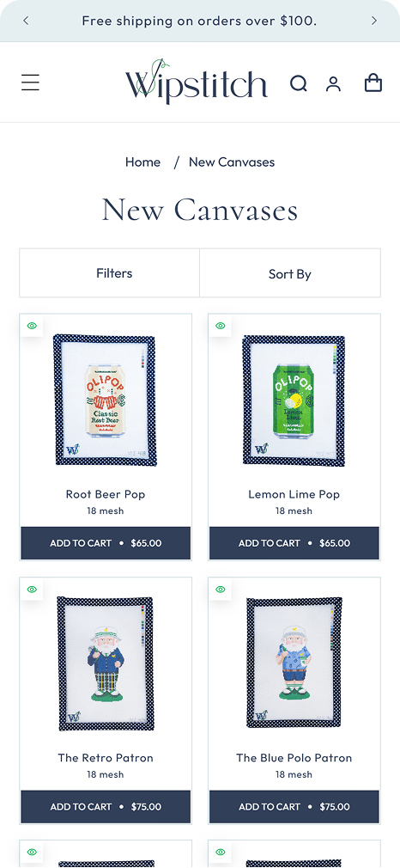Open the shopping bag cart icon

pyautogui.click(x=373, y=83)
